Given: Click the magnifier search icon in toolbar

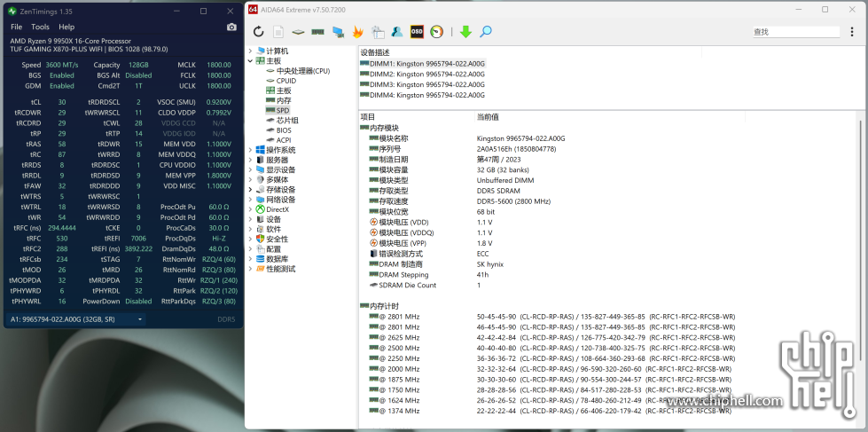Looking at the screenshot, I should pyautogui.click(x=486, y=32).
